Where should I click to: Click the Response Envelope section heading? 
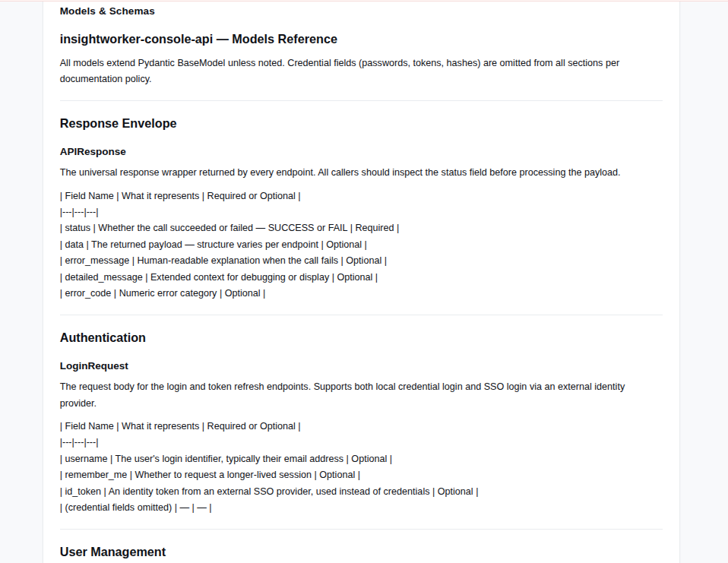click(x=118, y=123)
